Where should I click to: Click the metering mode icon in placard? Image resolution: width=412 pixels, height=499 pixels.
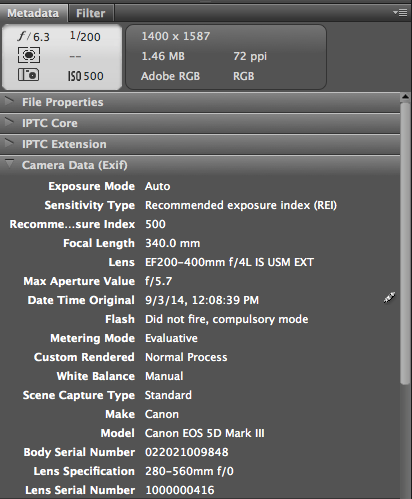pyautogui.click(x=29, y=55)
